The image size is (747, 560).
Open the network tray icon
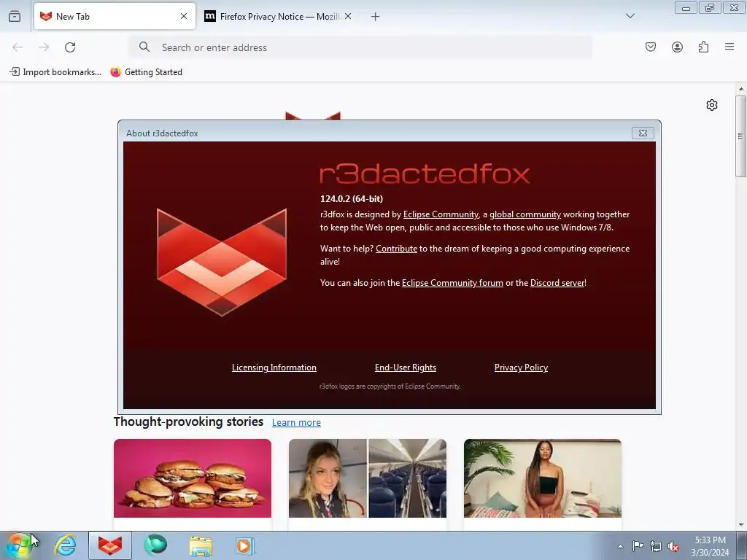click(x=656, y=546)
